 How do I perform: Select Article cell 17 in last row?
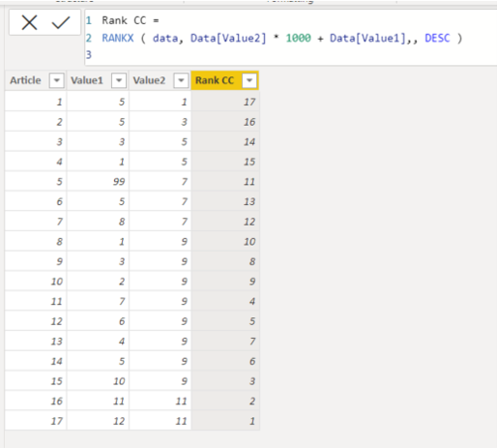point(36,421)
